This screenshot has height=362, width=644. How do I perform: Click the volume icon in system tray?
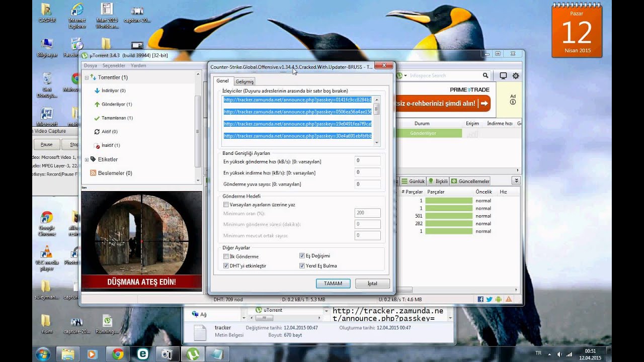point(559,354)
